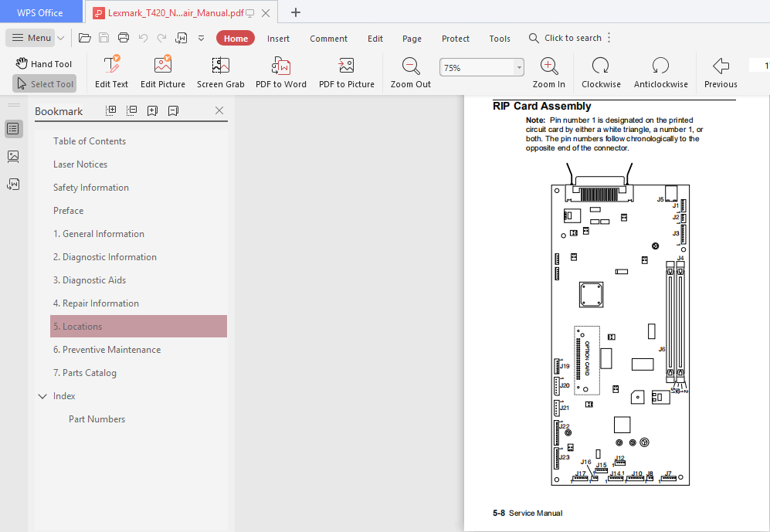Open the Edit tab
770x532 pixels.
(x=375, y=39)
